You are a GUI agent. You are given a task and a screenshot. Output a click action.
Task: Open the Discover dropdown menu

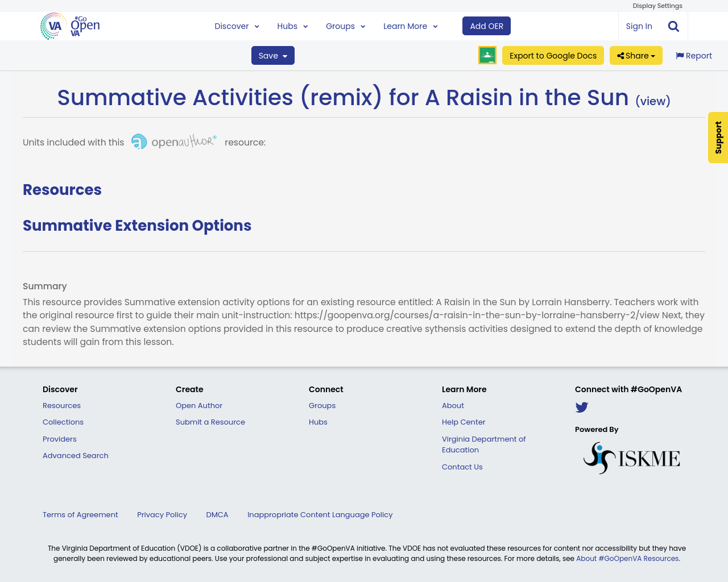point(237,25)
